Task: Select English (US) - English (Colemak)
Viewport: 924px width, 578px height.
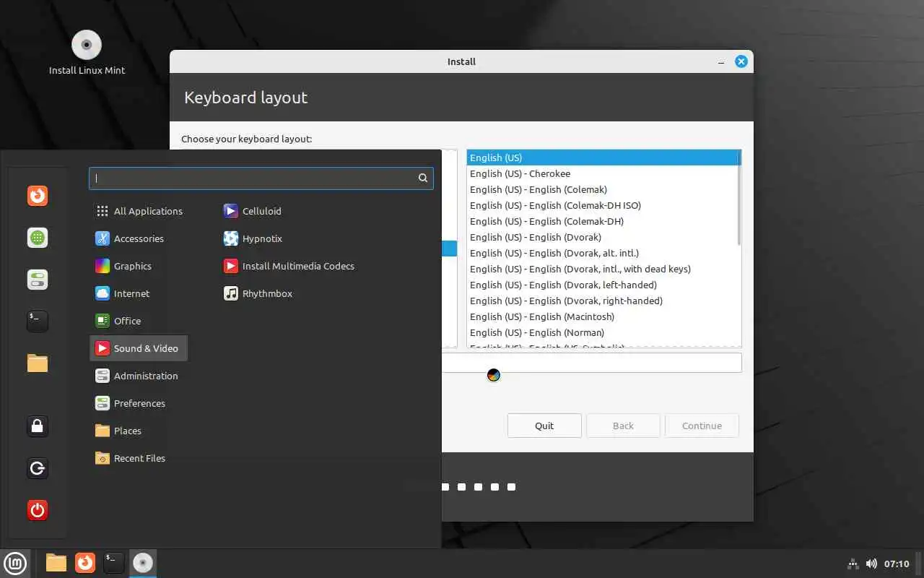Action: [603, 189]
